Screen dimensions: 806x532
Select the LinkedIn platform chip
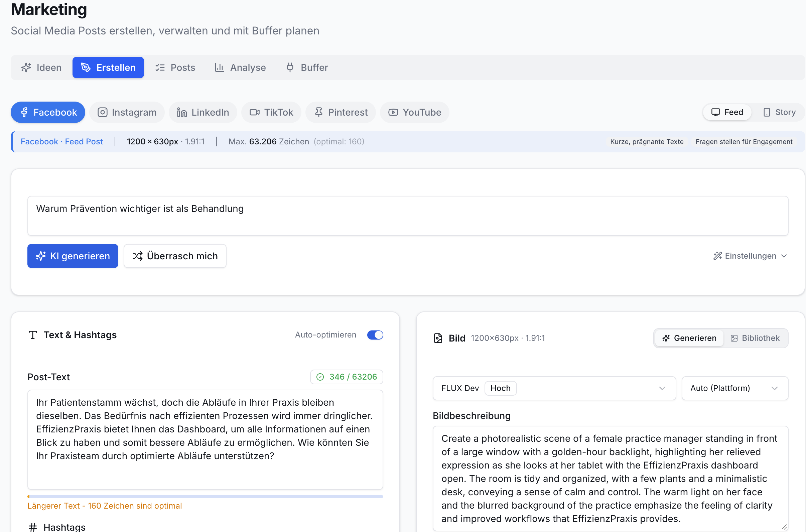[x=203, y=112]
